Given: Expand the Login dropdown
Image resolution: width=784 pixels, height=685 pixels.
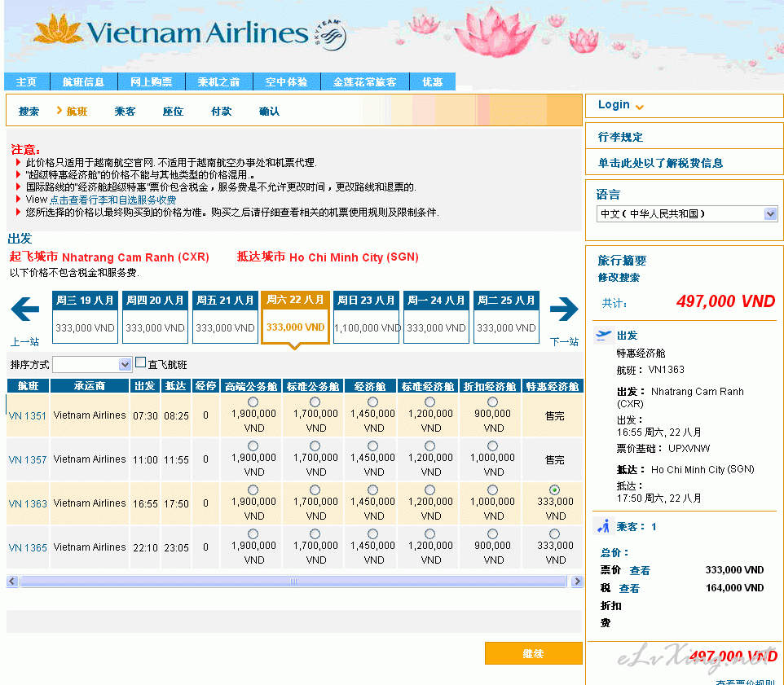Looking at the screenshot, I should coord(620,105).
